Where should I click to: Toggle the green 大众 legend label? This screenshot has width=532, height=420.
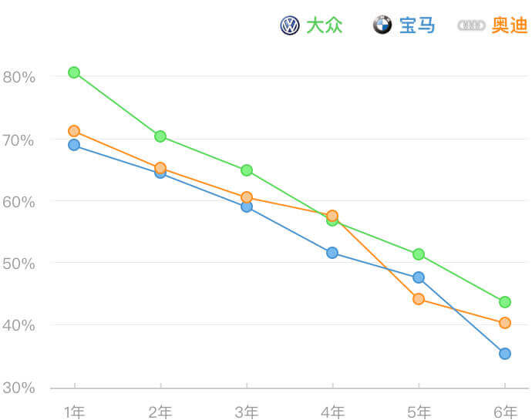324,25
